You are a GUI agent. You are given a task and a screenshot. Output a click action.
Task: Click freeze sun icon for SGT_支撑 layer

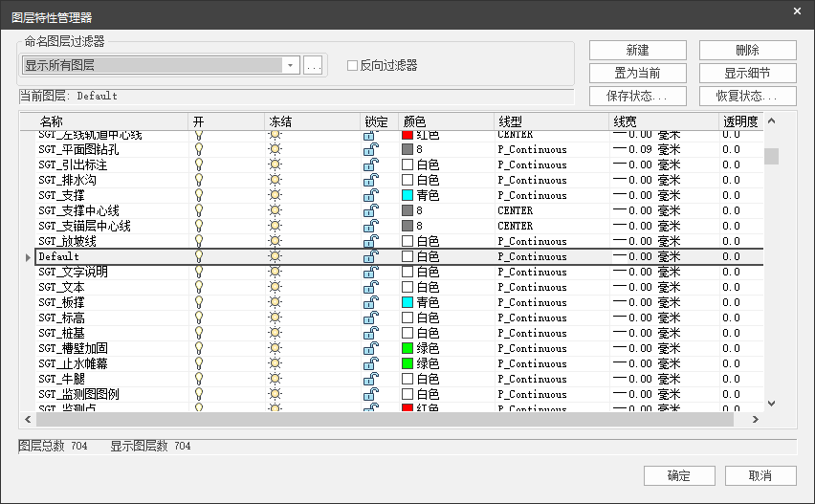(x=275, y=195)
